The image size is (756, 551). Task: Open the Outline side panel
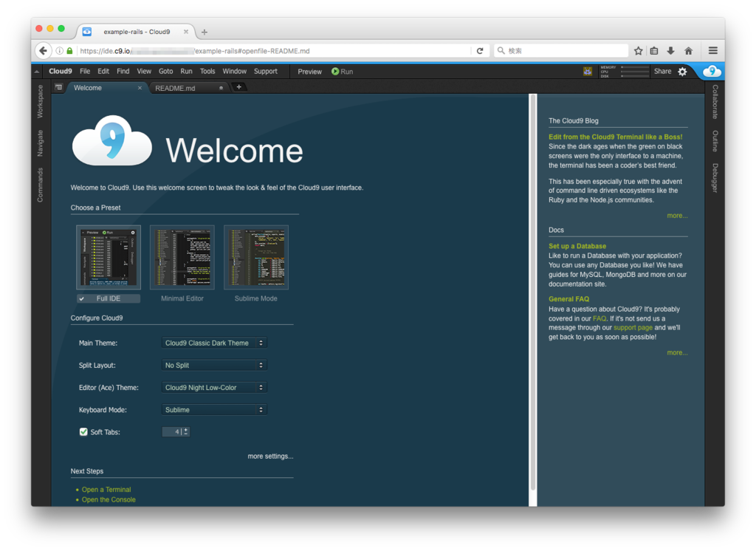pos(715,141)
